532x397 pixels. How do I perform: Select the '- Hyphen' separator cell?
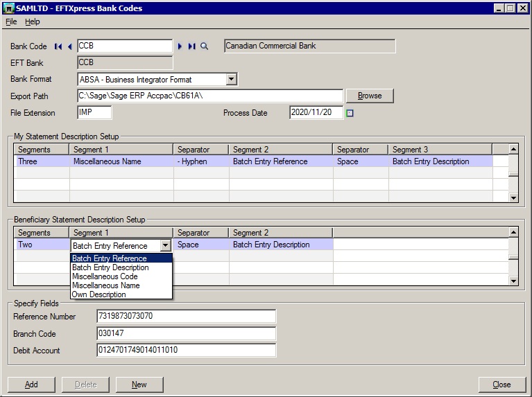(x=201, y=161)
